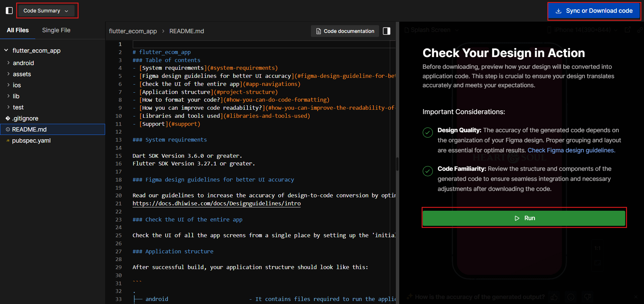Click '[How to format your code?]' line
This screenshot has width=644, height=304.
click(231, 100)
